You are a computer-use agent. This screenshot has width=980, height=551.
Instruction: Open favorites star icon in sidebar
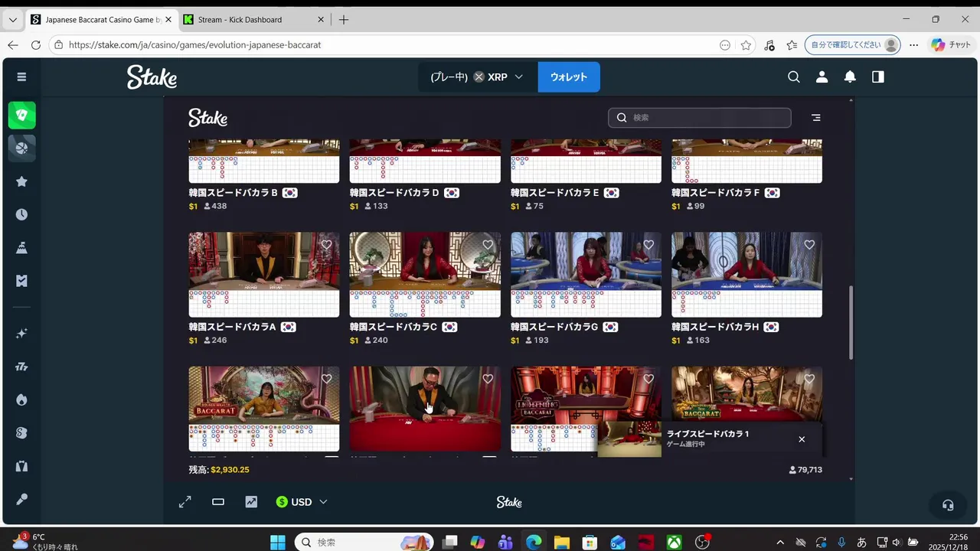21,181
